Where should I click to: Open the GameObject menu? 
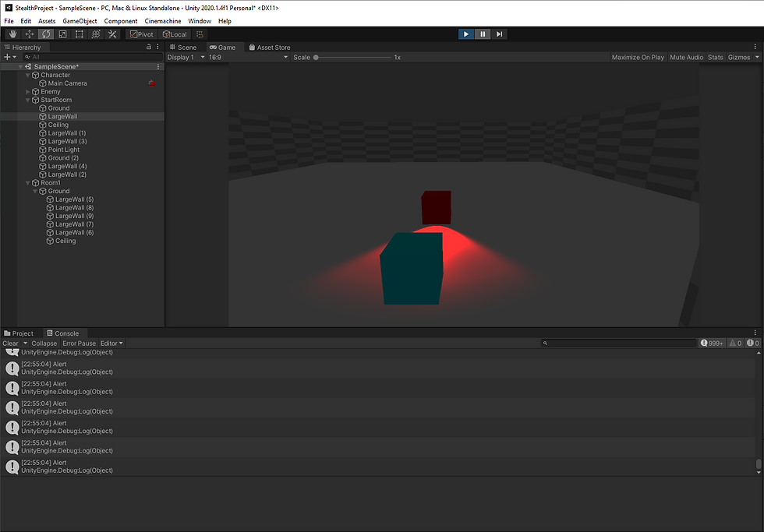click(x=80, y=21)
